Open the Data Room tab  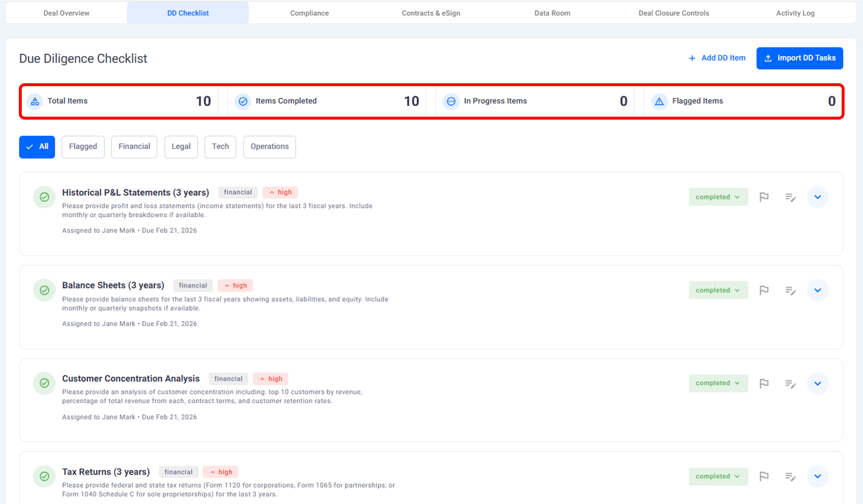(x=552, y=13)
